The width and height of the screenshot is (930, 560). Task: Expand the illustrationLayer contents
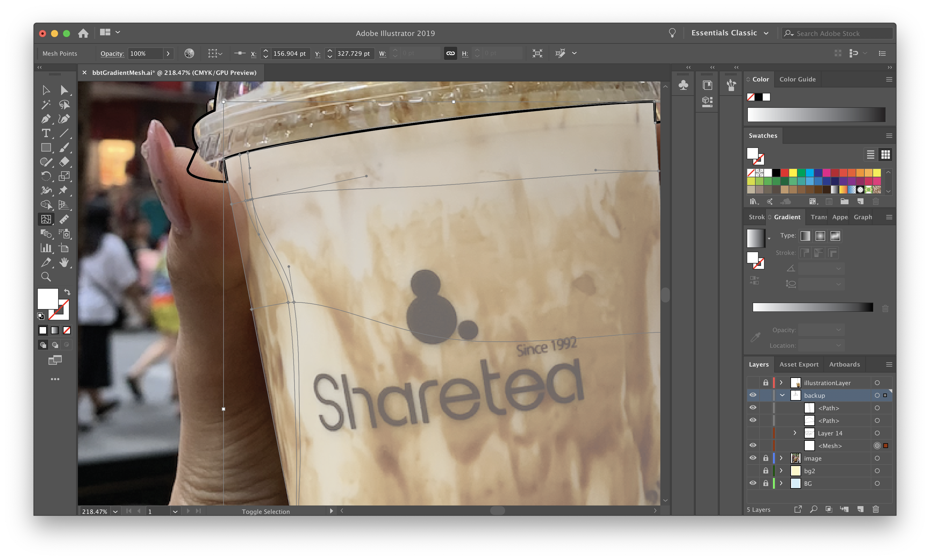point(781,383)
